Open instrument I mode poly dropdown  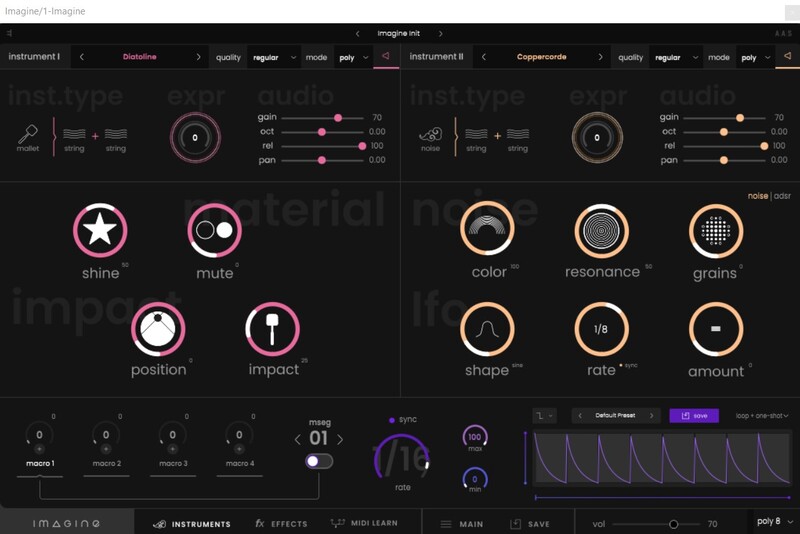(x=354, y=57)
